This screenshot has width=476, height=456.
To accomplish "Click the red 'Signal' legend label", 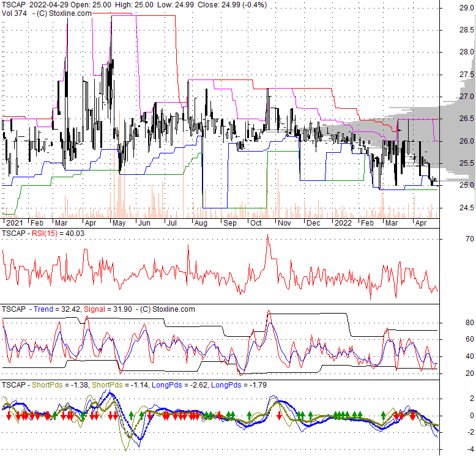I will (94, 309).
